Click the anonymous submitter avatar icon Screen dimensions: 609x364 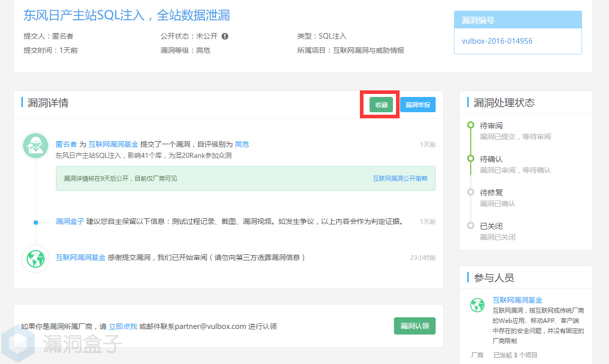pyautogui.click(x=36, y=145)
